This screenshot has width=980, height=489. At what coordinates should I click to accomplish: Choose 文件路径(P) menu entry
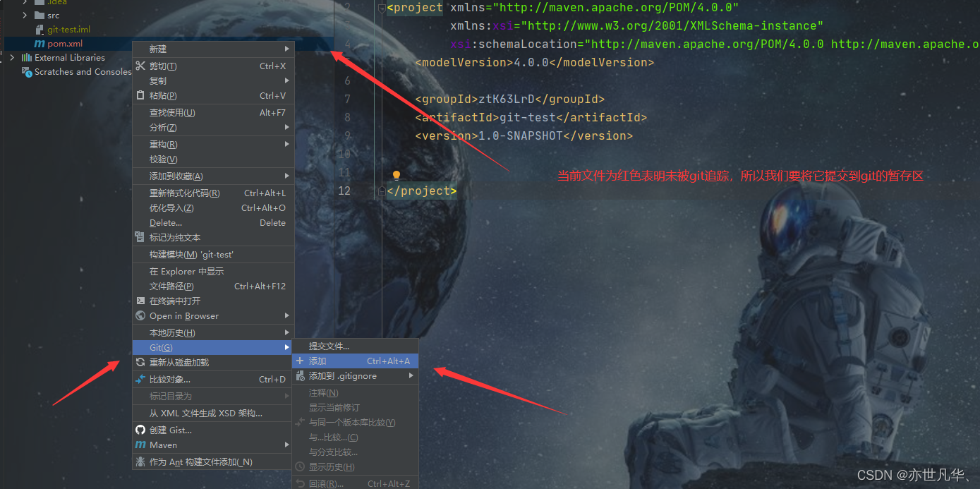point(213,286)
